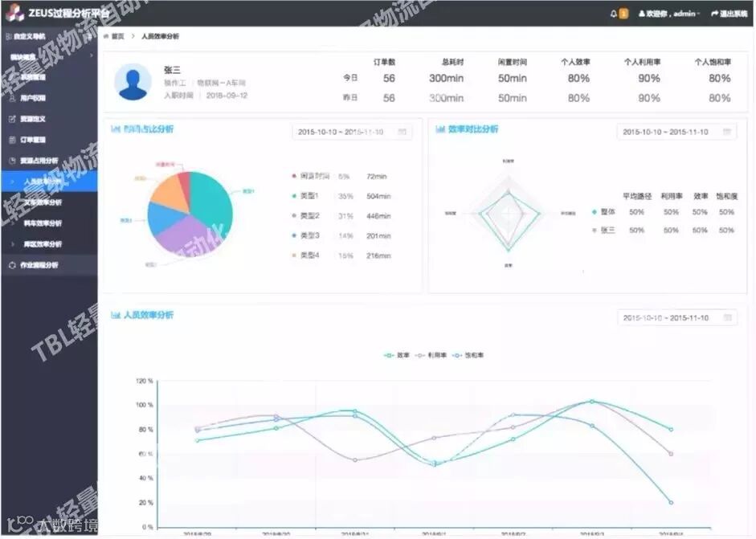The image size is (756, 539).
Task: Toggle the 类型2 pie legend dot
Action: coord(293,216)
